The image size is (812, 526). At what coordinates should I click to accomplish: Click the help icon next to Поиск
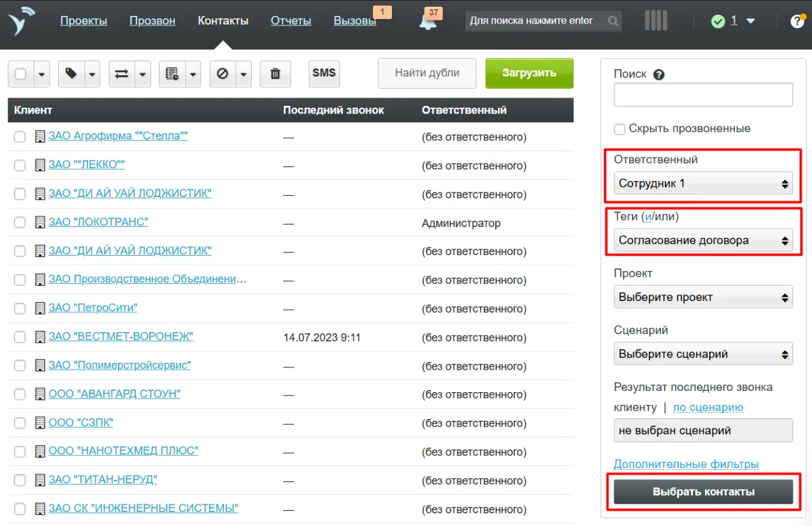[x=659, y=75]
